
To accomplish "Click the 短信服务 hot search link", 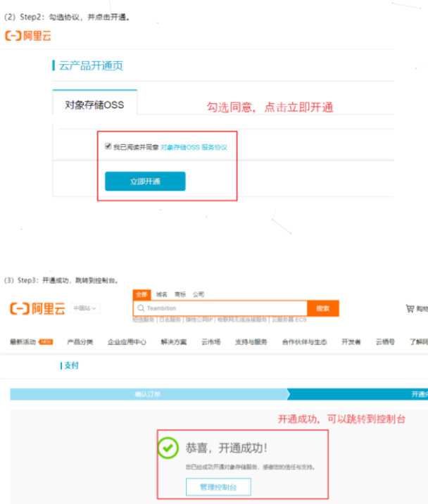I will tap(144, 320).
